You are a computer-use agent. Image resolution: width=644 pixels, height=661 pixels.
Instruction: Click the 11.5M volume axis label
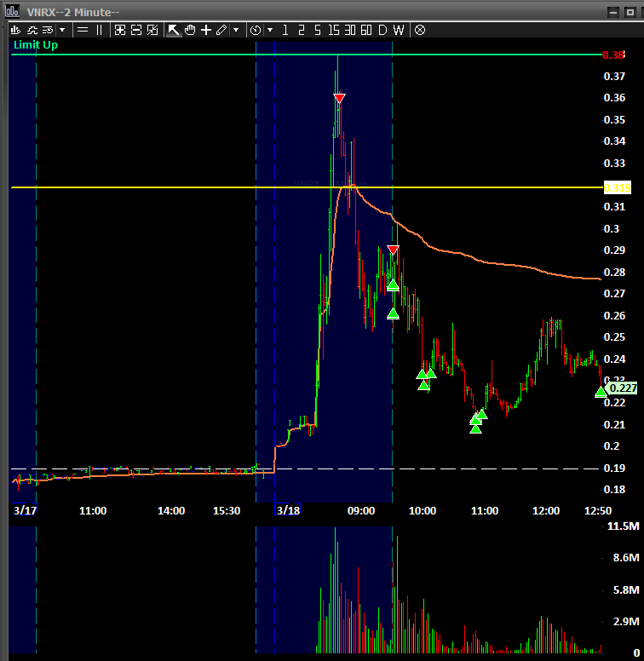pyautogui.click(x=623, y=526)
